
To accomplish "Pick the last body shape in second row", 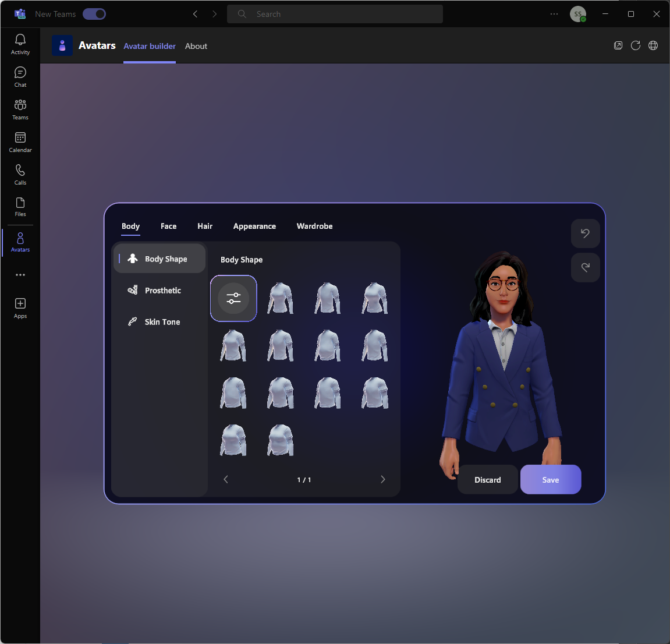I will (375, 345).
